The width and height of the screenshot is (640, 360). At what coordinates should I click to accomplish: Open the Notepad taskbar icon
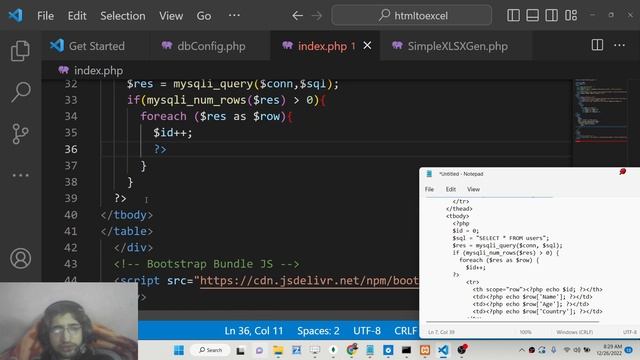[370, 350]
